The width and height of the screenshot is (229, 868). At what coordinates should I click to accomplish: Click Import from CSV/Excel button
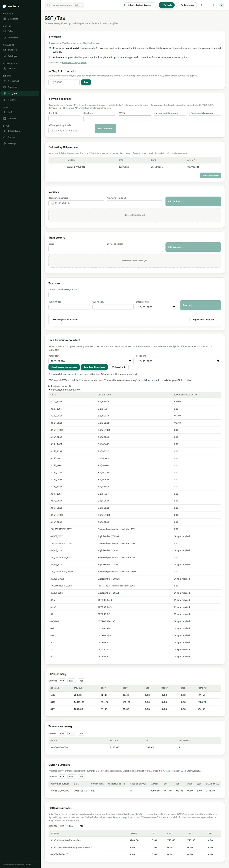[x=203, y=320]
